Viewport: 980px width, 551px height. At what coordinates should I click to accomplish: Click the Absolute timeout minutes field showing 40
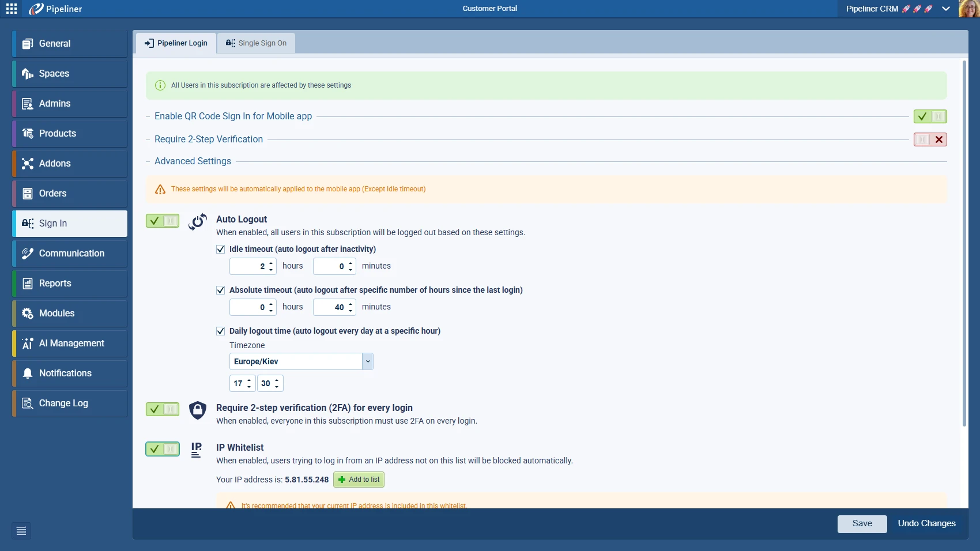(334, 307)
